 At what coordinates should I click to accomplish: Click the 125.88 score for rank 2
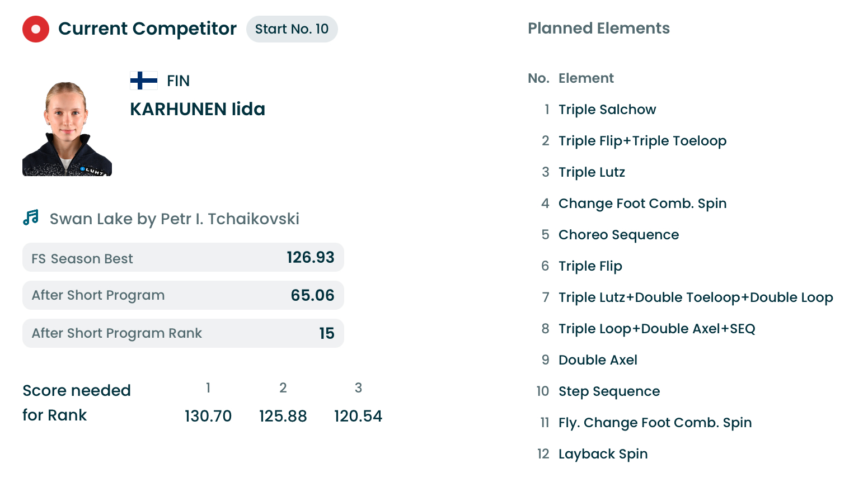(283, 416)
